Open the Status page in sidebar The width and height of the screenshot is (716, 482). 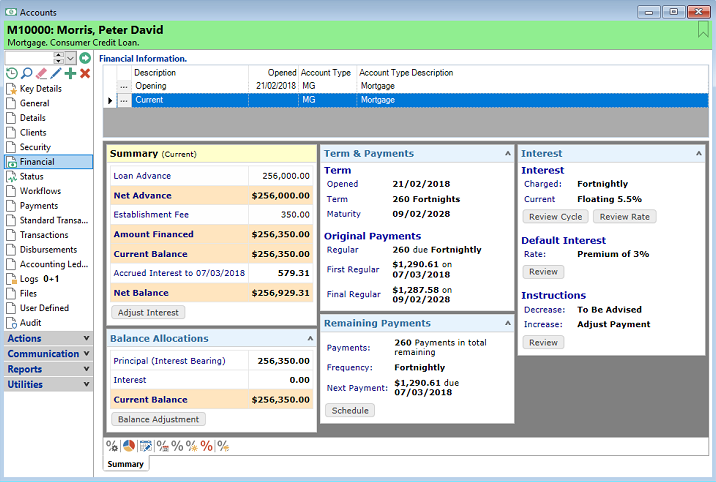pyautogui.click(x=32, y=176)
